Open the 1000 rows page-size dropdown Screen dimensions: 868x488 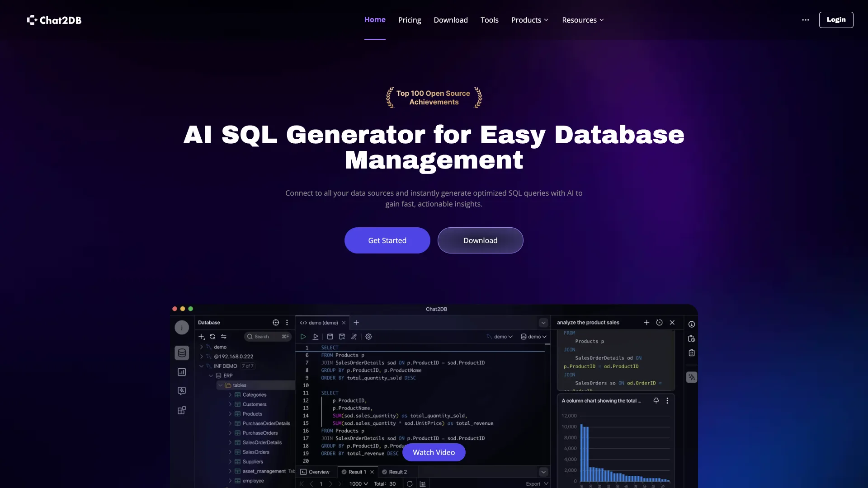tap(359, 484)
